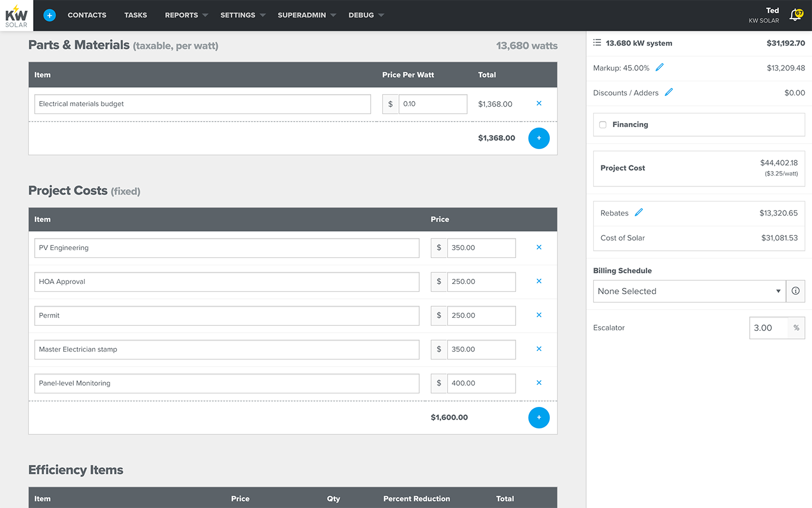This screenshot has width=812, height=508.
Task: Enable the Financing checkbox
Action: 603,125
